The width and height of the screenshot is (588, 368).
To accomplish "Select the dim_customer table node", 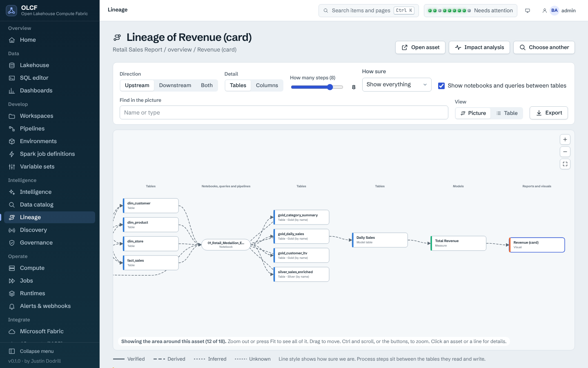I will tap(151, 206).
